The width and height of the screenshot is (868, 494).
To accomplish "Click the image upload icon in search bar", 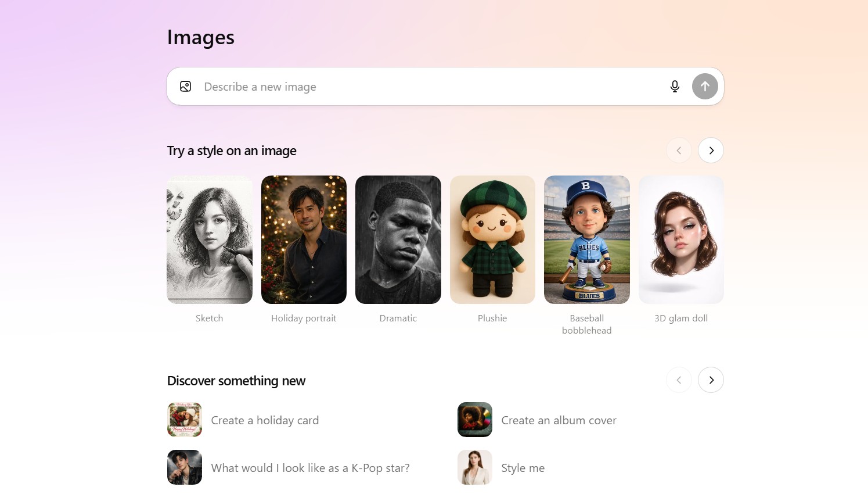I will click(x=185, y=86).
